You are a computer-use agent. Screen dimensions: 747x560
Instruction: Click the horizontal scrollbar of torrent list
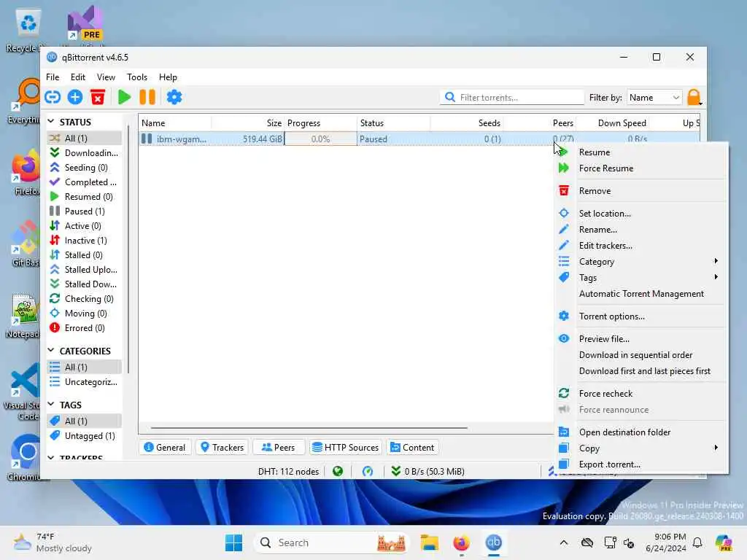coord(309,427)
